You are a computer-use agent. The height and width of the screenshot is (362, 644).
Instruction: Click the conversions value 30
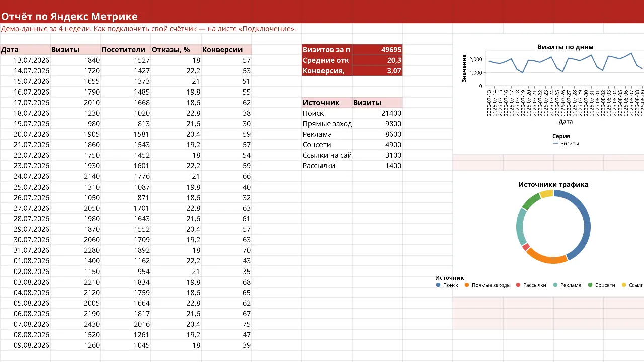[x=226, y=124]
